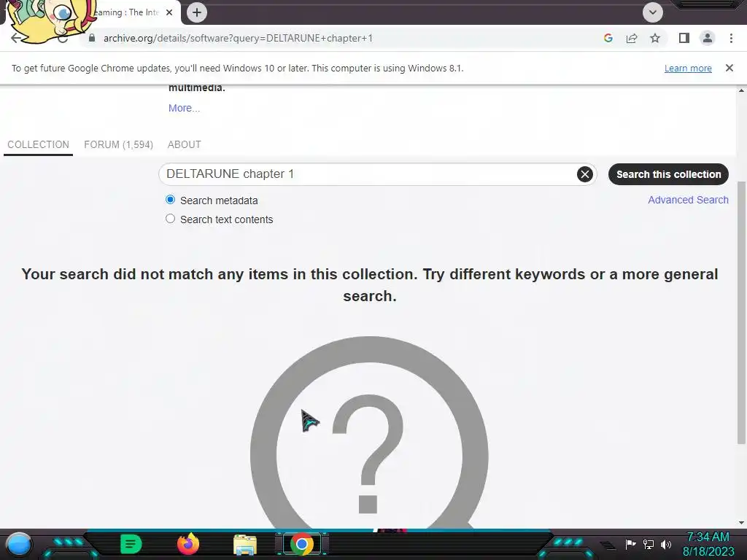Dismiss the Chrome update banner
The image size is (747, 560).
tap(729, 68)
